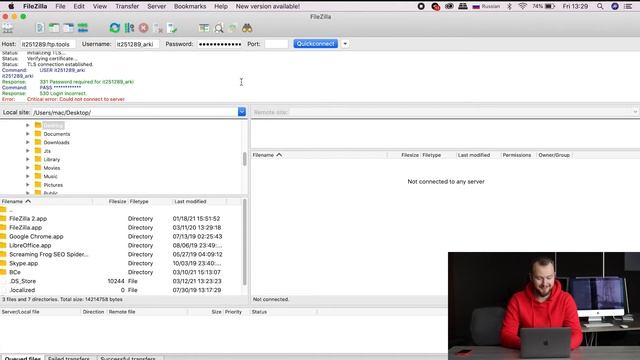This screenshot has width=640, height=360.
Task: Open the File menu
Action: [60, 6]
